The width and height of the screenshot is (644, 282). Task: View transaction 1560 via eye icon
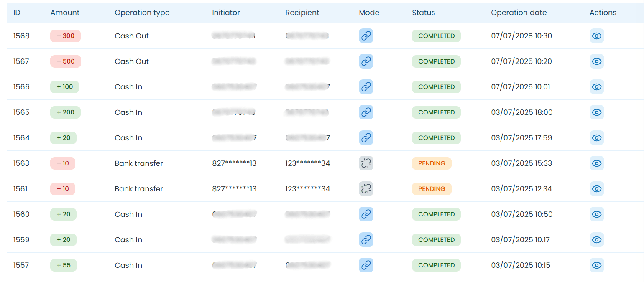[x=597, y=214]
